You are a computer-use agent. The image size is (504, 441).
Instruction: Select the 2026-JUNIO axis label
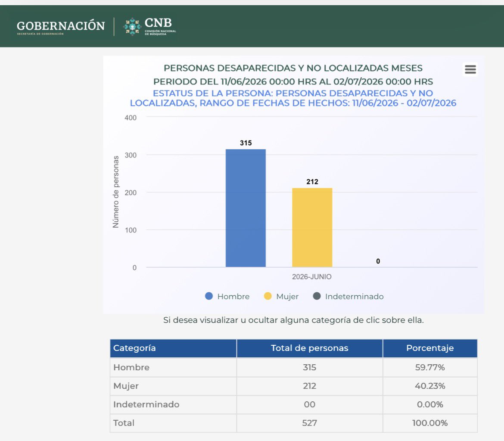(x=312, y=277)
